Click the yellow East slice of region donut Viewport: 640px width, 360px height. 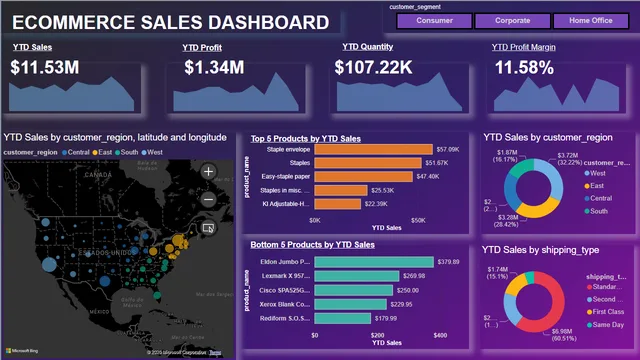pos(537,209)
